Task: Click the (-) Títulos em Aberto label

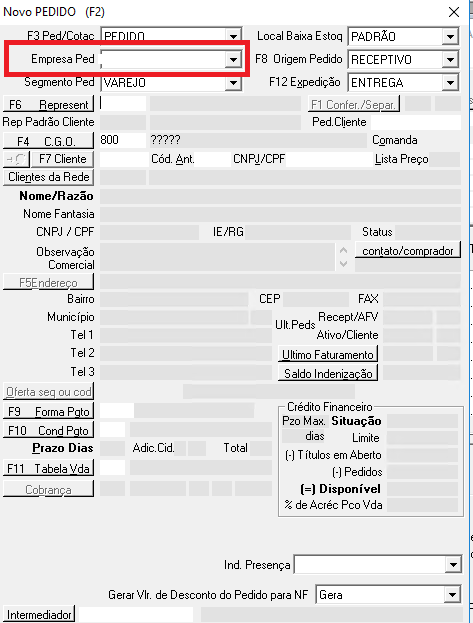Action: click(x=333, y=455)
